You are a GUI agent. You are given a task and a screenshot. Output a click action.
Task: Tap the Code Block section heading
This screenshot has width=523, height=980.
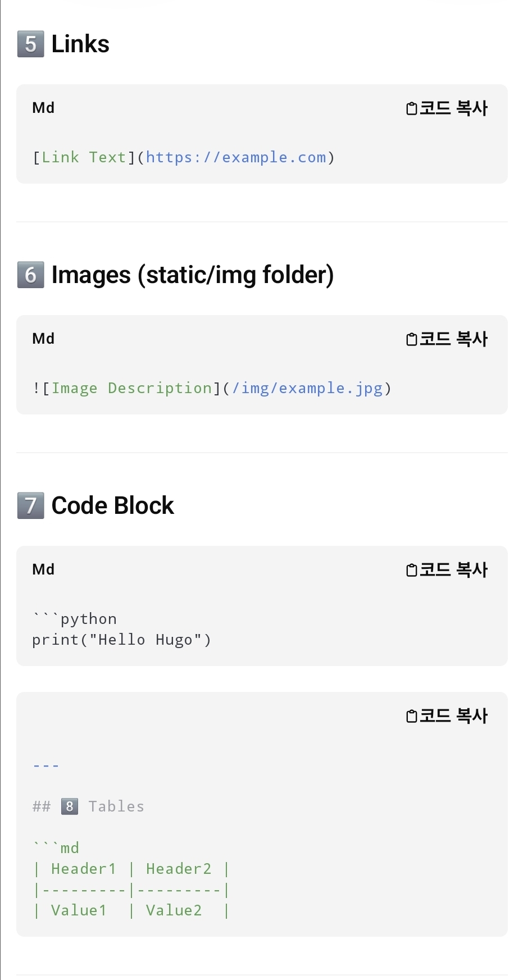(x=112, y=505)
